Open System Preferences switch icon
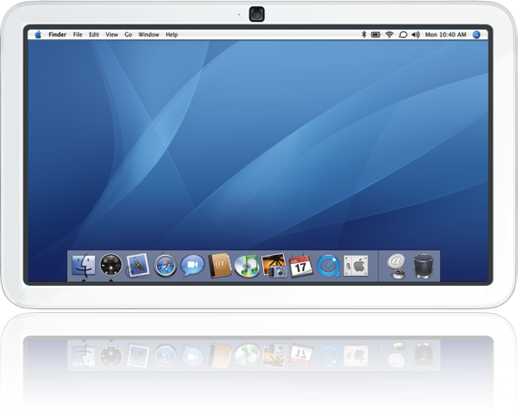 (357, 266)
